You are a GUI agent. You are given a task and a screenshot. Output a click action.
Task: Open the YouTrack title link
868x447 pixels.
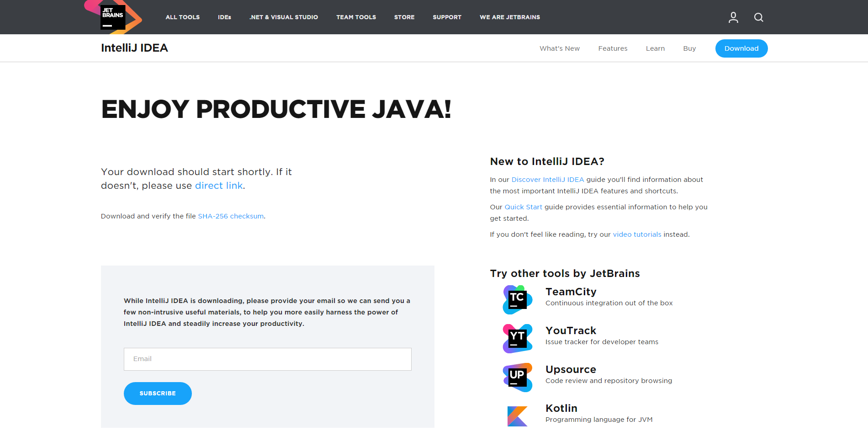(571, 330)
